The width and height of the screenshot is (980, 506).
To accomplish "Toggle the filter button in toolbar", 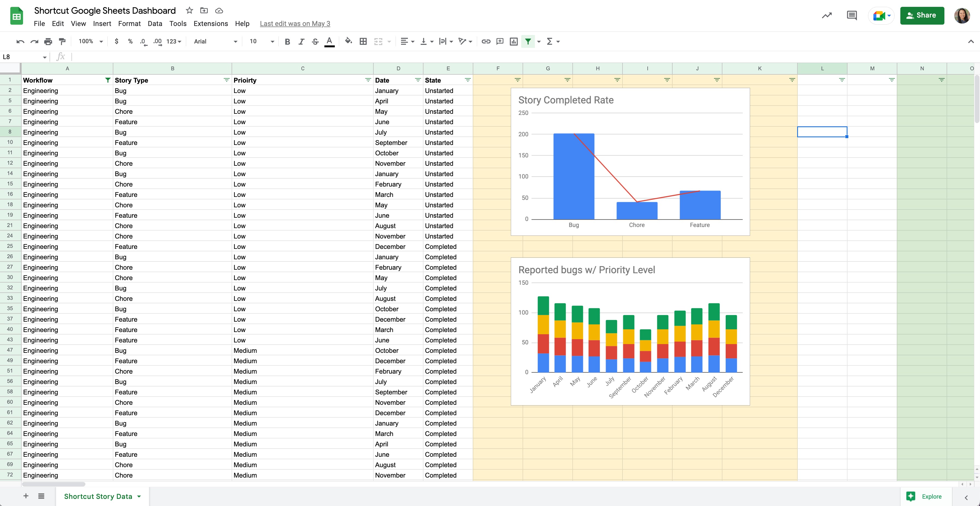I will pyautogui.click(x=528, y=42).
